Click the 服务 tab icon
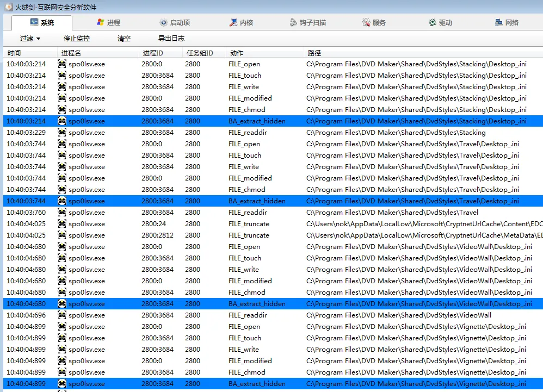 pos(366,22)
